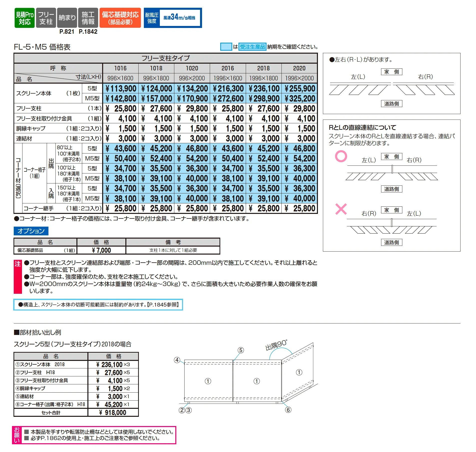The height and width of the screenshot is (452, 476).
Task: Open the P.1845参照 cutting range note
Action: click(x=98, y=304)
